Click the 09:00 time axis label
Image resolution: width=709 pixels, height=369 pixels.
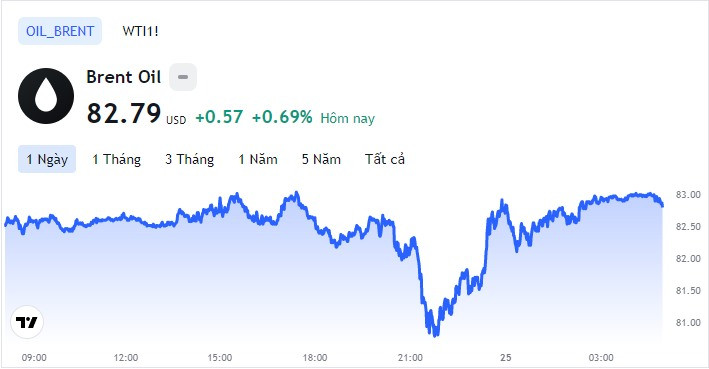click(34, 358)
